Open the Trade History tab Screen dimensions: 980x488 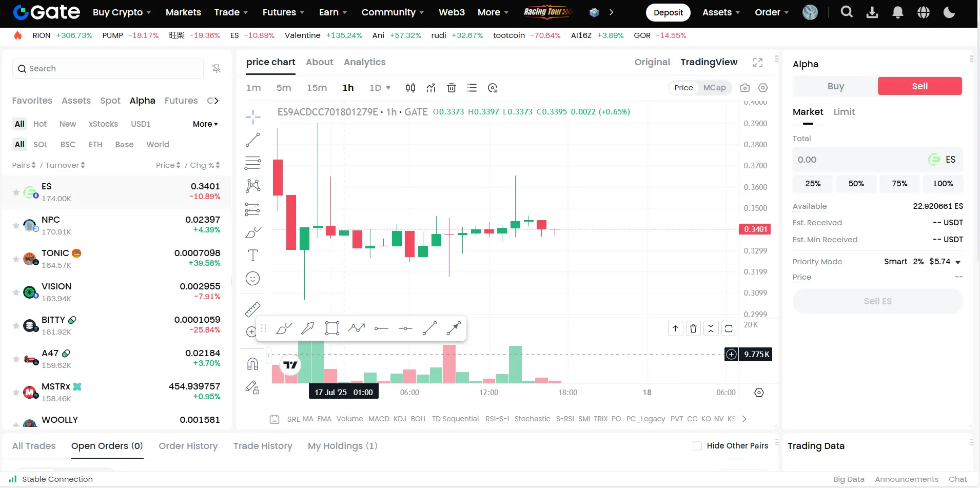coord(263,446)
